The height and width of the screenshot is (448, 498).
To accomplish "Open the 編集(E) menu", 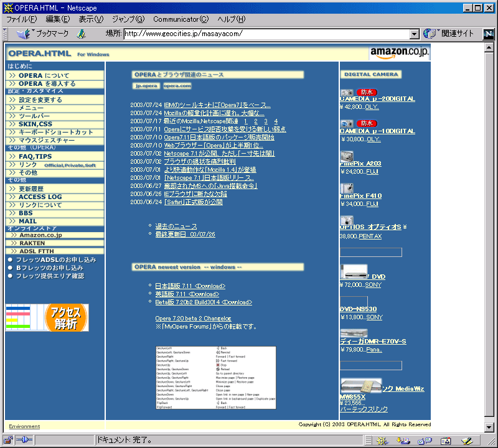I will 57,19.
